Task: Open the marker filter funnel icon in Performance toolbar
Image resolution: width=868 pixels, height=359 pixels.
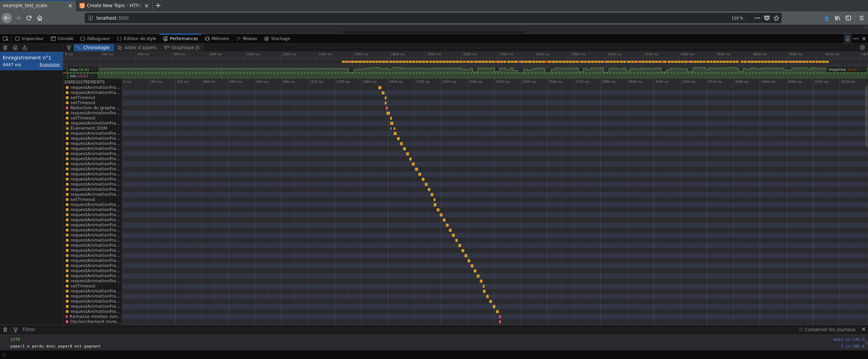Action: point(69,48)
